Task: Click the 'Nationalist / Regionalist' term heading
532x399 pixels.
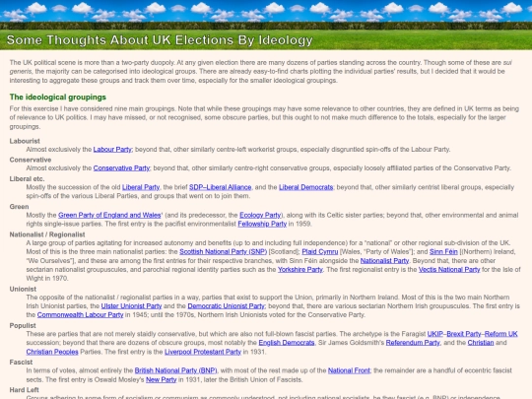Action: coord(47,234)
